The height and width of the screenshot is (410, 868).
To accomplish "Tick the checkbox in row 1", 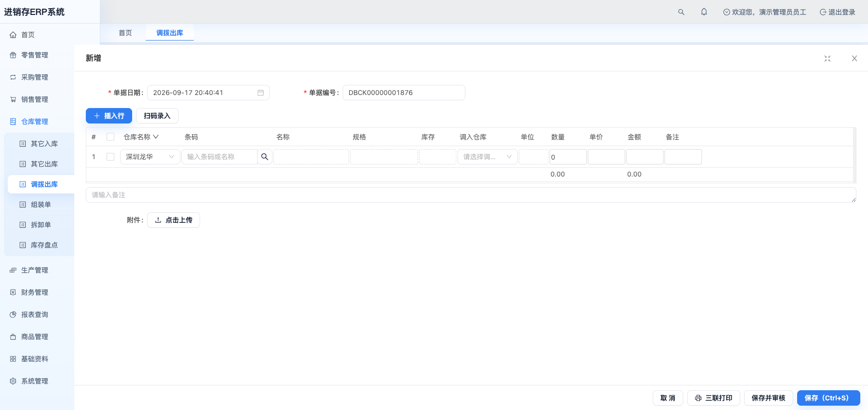I will click(x=110, y=157).
